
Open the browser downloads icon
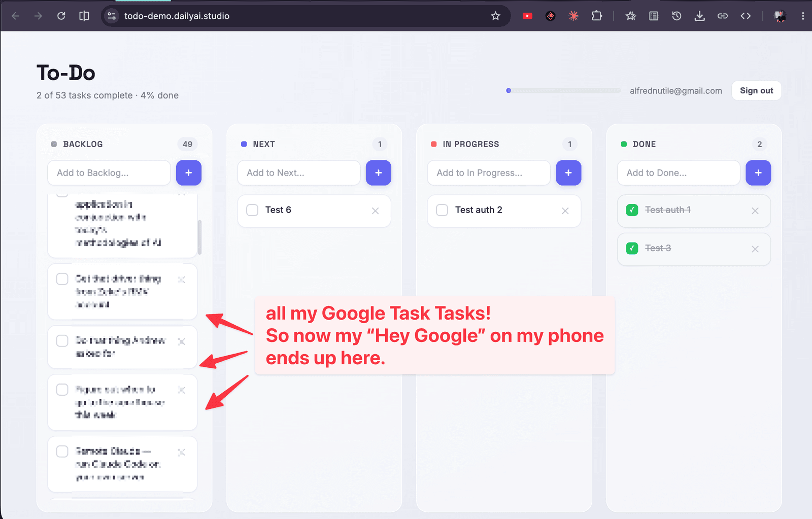pyautogui.click(x=699, y=16)
